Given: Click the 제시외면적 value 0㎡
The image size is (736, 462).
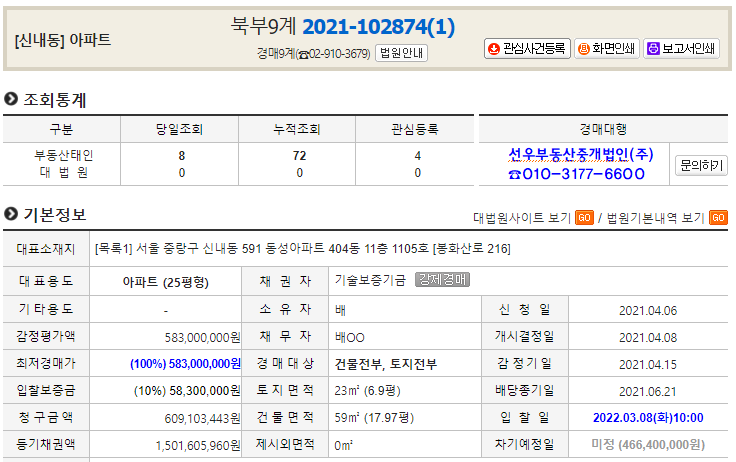Looking at the screenshot, I should tap(344, 445).
